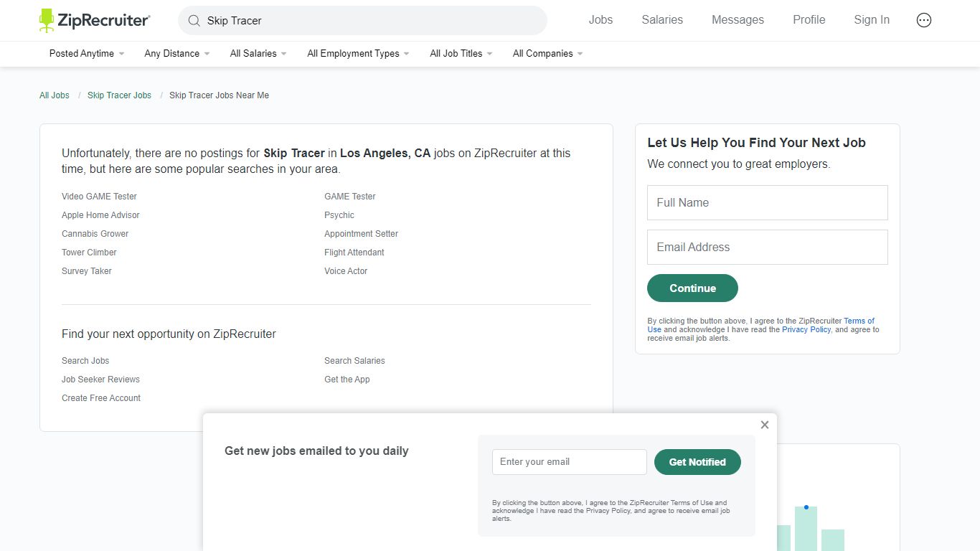Open All Jobs breadcrumb link
Viewport: 980px width, 551px height.
pyautogui.click(x=55, y=95)
